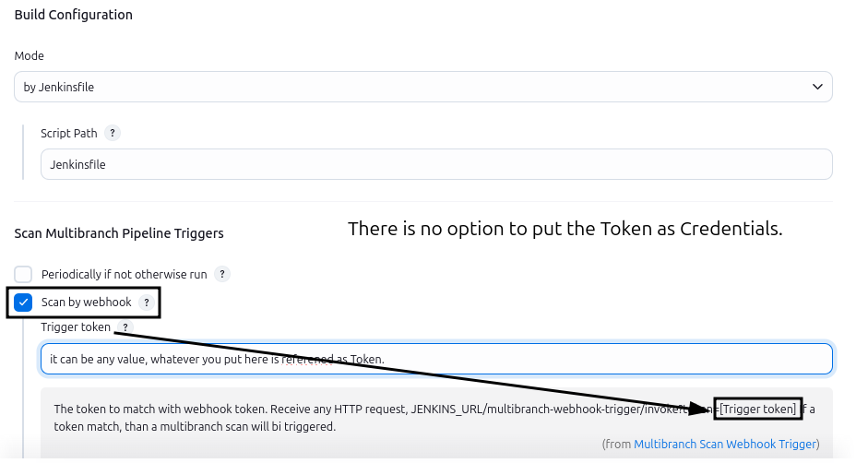Click the Trigger token label

point(76,327)
